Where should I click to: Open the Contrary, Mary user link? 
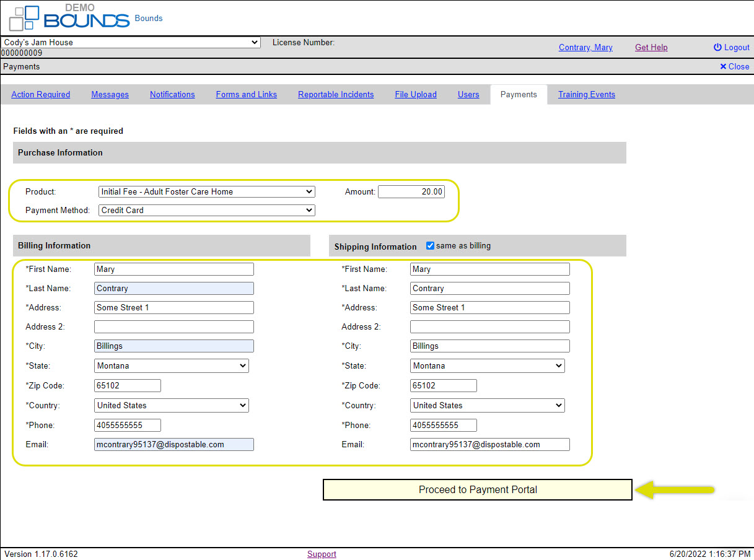point(585,47)
